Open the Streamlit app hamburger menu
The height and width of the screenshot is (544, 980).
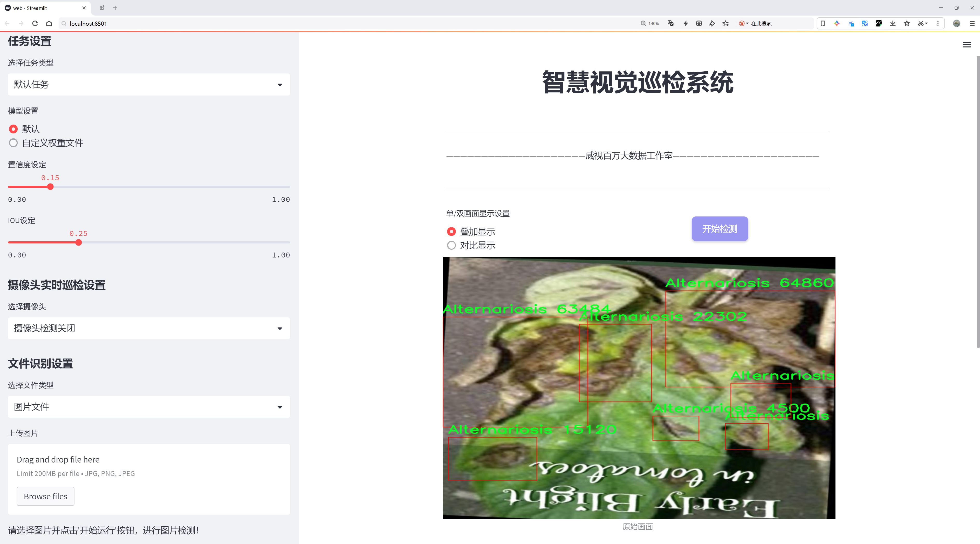pos(967,45)
